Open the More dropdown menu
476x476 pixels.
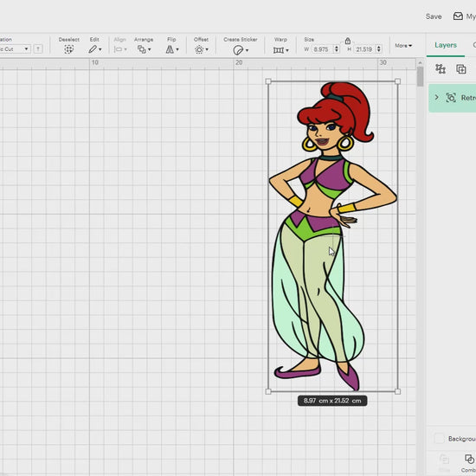click(403, 46)
